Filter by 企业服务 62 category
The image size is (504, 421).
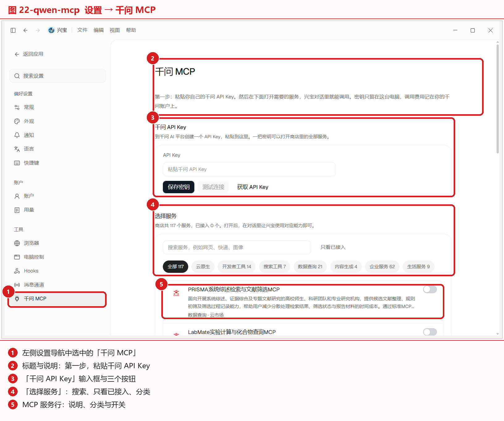tap(382, 267)
